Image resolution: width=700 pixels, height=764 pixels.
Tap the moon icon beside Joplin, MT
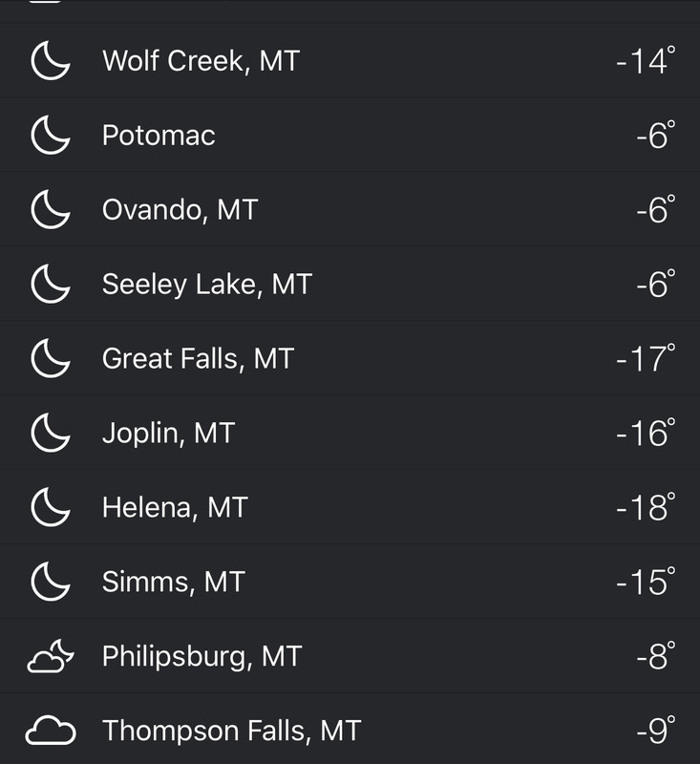click(51, 433)
